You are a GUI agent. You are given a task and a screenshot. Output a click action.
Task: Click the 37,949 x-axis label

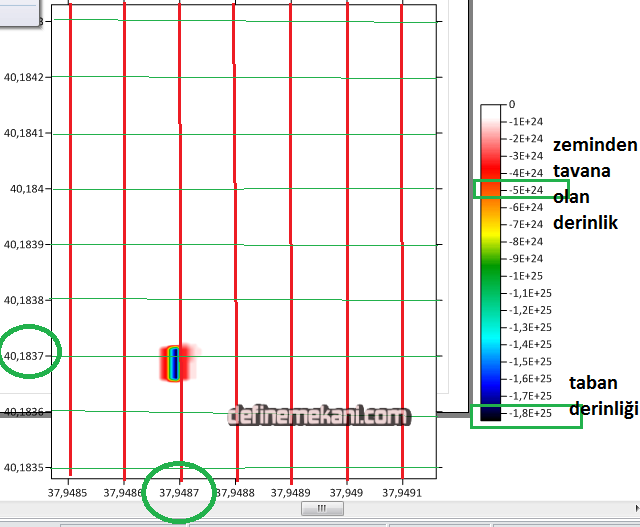click(346, 492)
